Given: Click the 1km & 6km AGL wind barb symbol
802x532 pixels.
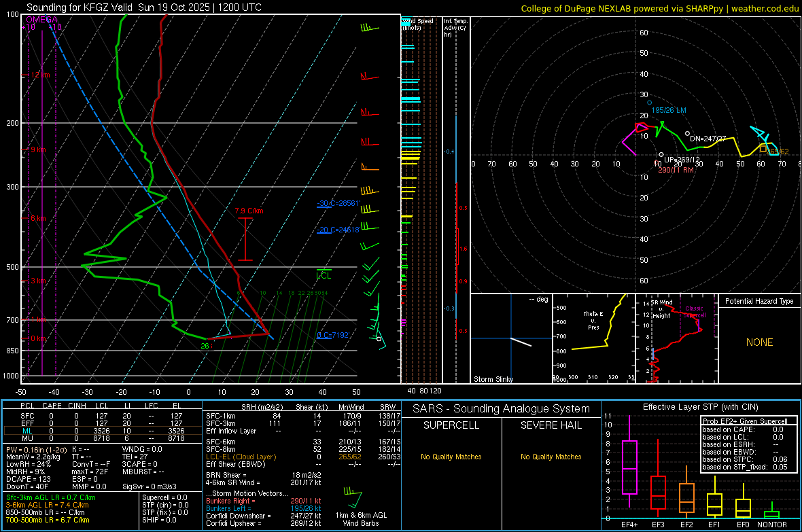Looking at the screenshot, I should [x=353, y=497].
